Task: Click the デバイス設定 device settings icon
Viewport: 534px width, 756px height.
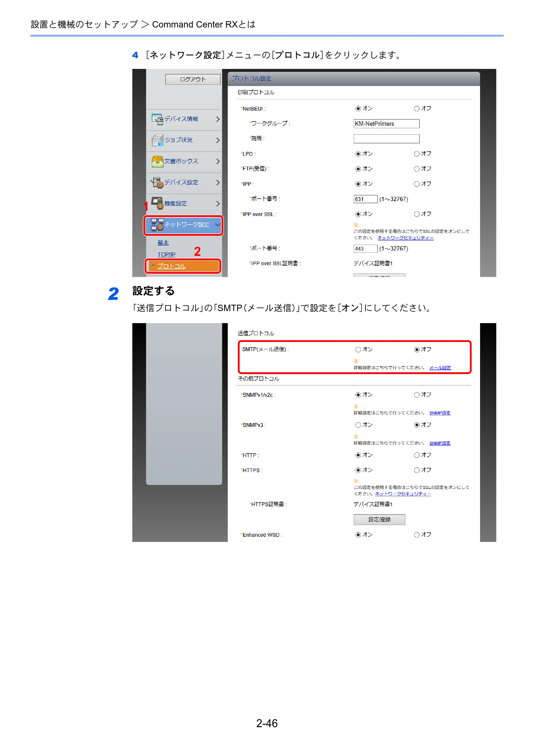Action: tap(157, 182)
